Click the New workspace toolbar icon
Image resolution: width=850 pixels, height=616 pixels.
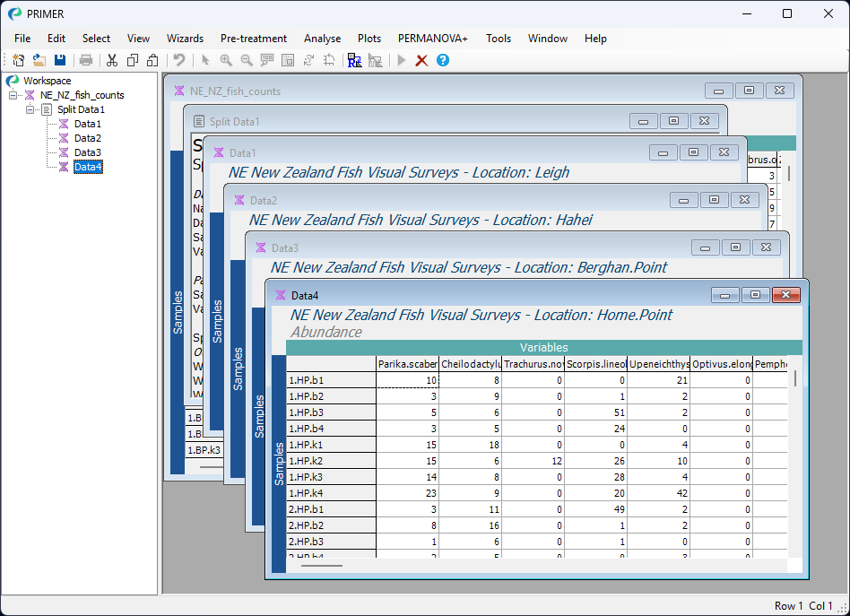[18, 60]
